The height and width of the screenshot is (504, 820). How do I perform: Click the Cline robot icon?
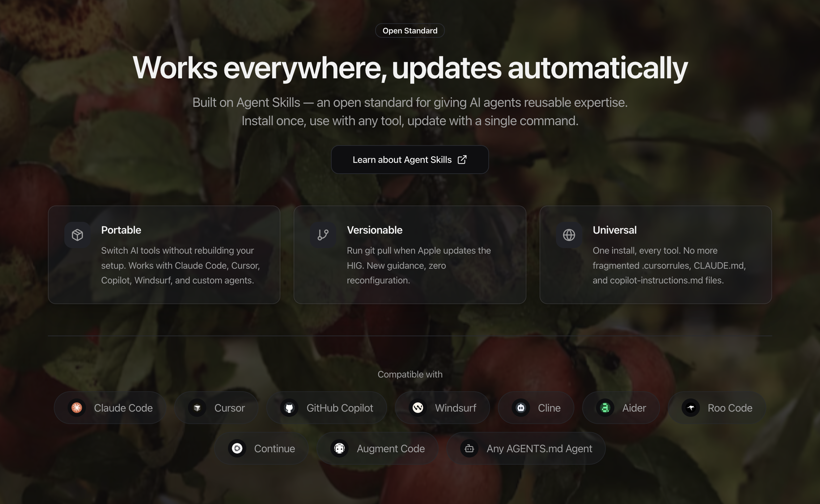point(521,408)
